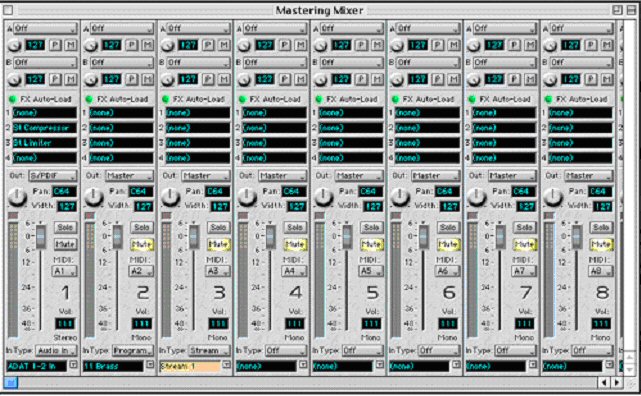
Task: Open the source picker arrow beside Stream 1
Action: pyautogui.click(x=226, y=364)
